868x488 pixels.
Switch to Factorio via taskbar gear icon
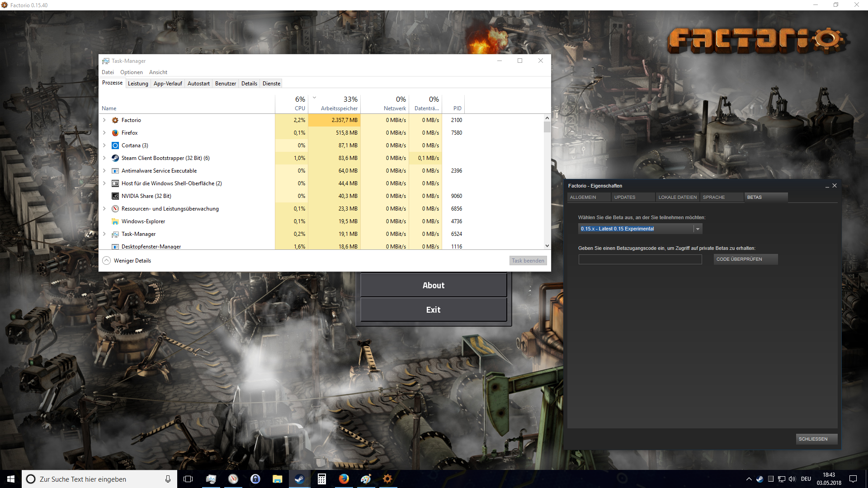[x=388, y=479]
